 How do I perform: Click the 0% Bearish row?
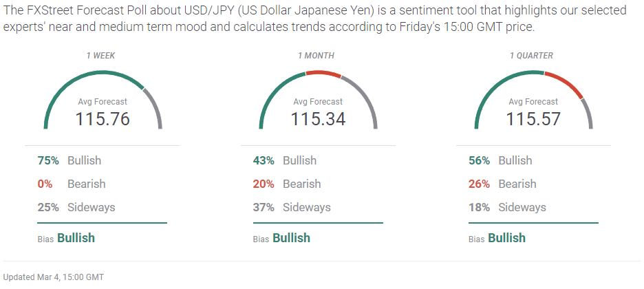coord(69,184)
